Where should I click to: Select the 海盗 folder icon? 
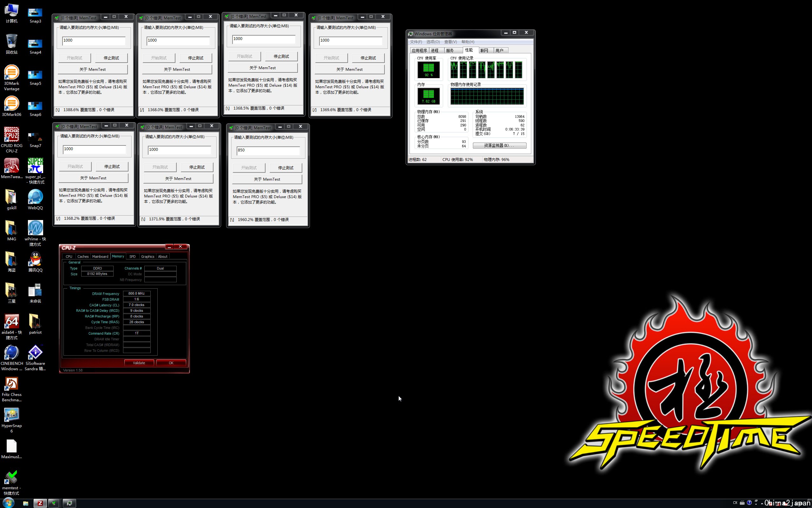coord(12,262)
